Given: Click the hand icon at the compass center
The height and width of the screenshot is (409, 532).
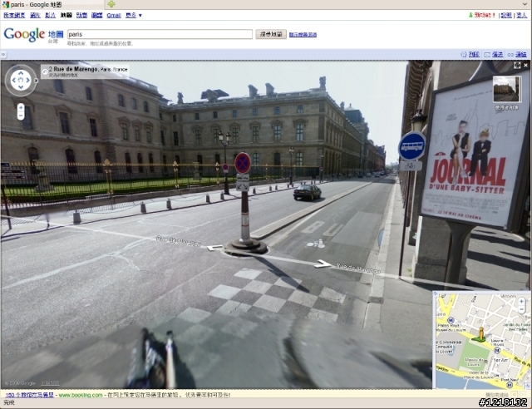Looking at the screenshot, I should coord(21,80).
